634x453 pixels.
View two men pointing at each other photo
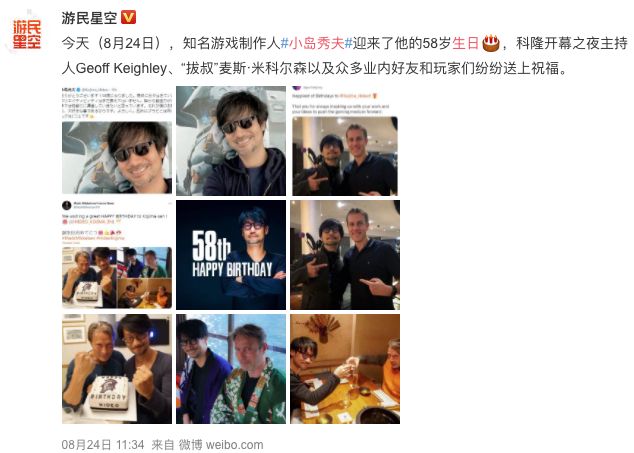point(345,255)
